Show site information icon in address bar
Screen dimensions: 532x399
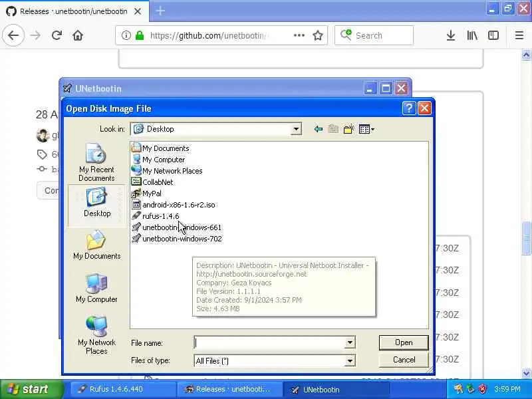[x=126, y=35]
